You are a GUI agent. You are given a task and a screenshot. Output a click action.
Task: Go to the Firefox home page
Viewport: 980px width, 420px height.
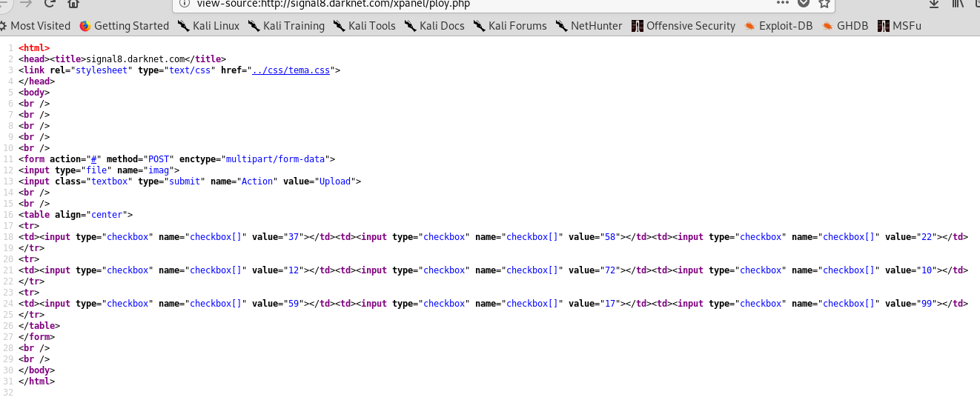tap(73, 3)
